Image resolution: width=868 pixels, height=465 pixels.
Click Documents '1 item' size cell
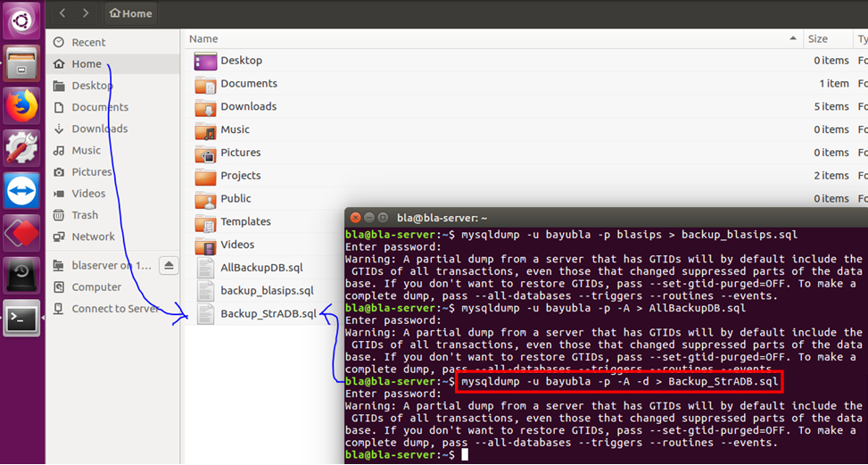(834, 84)
